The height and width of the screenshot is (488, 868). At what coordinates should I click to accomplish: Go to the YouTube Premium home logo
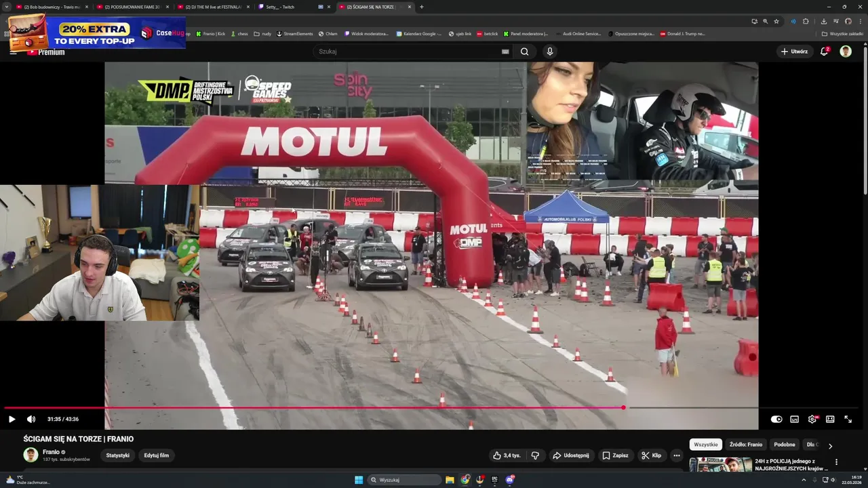[45, 52]
